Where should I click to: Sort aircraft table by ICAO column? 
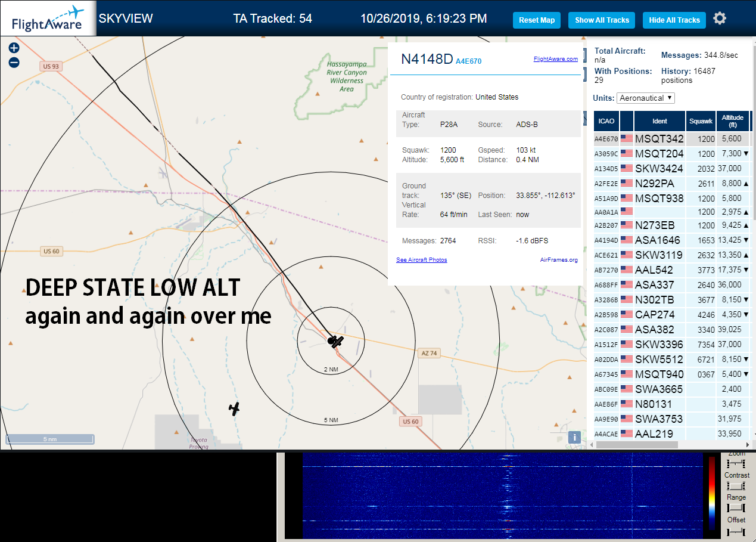pos(606,121)
